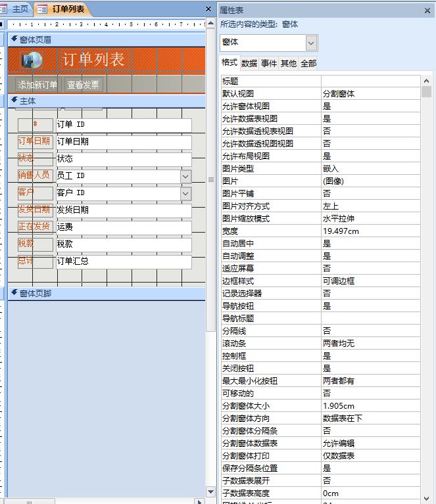Click the 查看发票 button
Screen dimensions: 436x504
point(84,85)
